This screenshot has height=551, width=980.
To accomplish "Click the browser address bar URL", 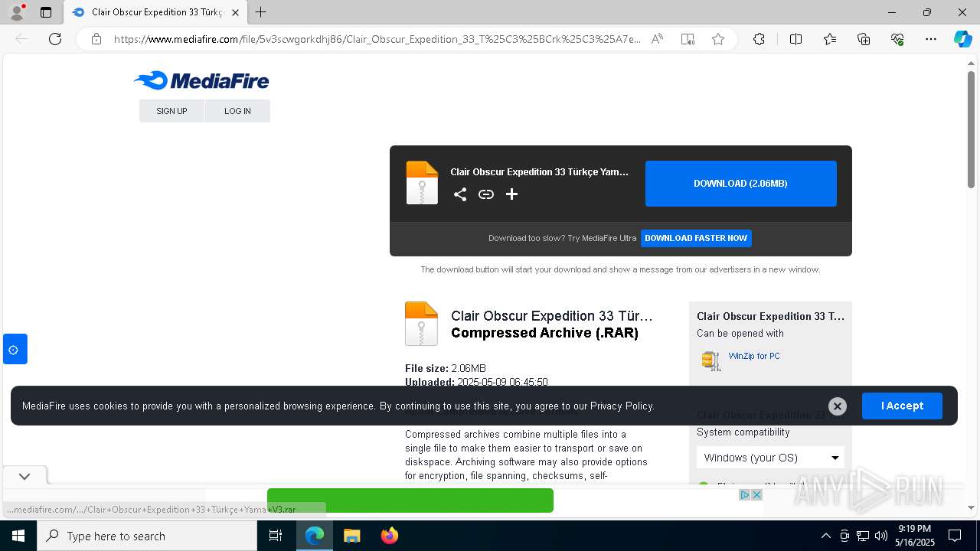I will [377, 39].
